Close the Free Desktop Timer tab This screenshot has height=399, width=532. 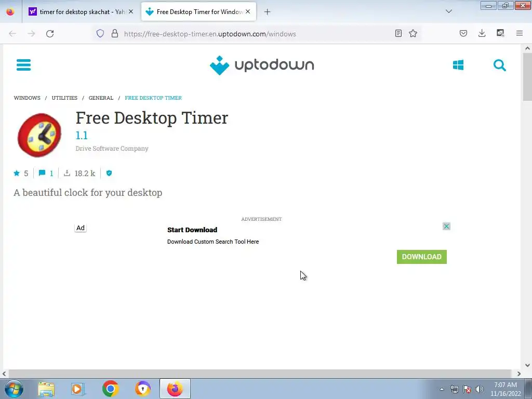point(248,11)
